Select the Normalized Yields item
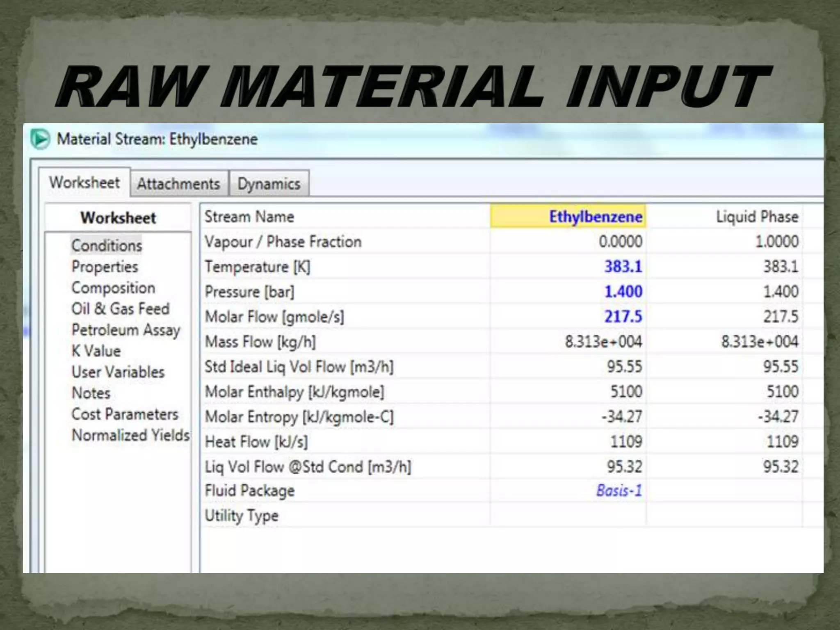 pyautogui.click(x=130, y=435)
